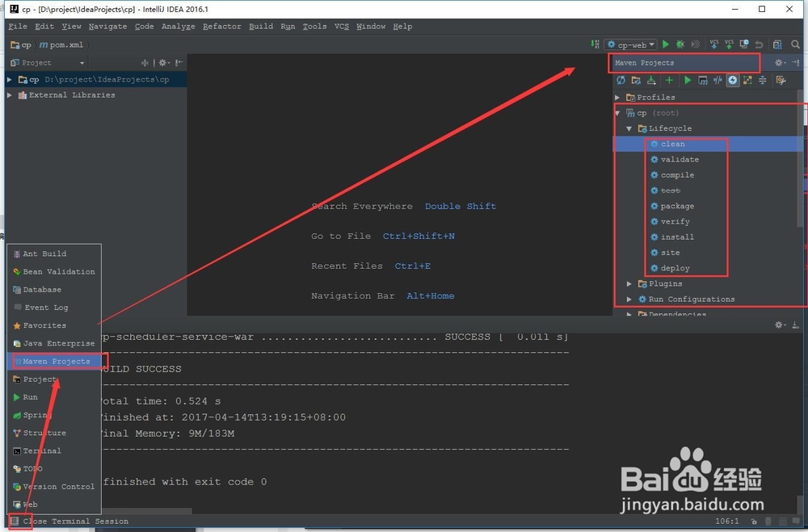Open the VCS menu
808x532 pixels.
(x=342, y=27)
